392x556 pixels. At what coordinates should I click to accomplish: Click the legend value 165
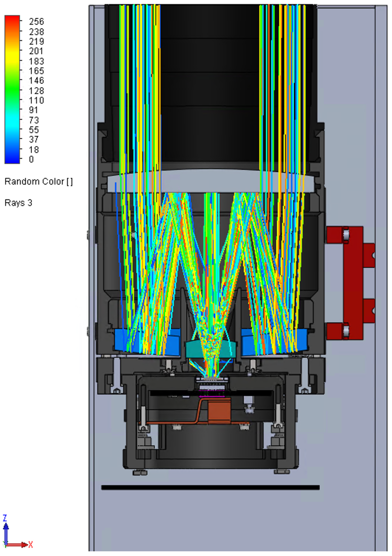pos(37,71)
